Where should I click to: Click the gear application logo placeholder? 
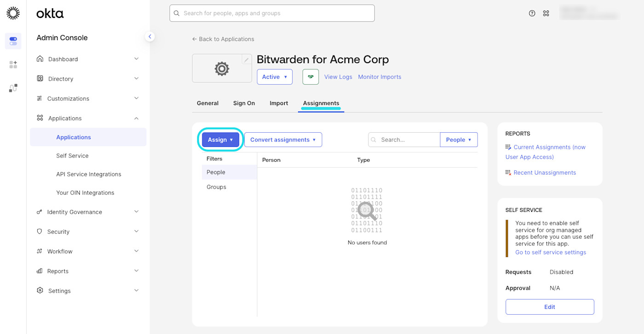[222, 69]
